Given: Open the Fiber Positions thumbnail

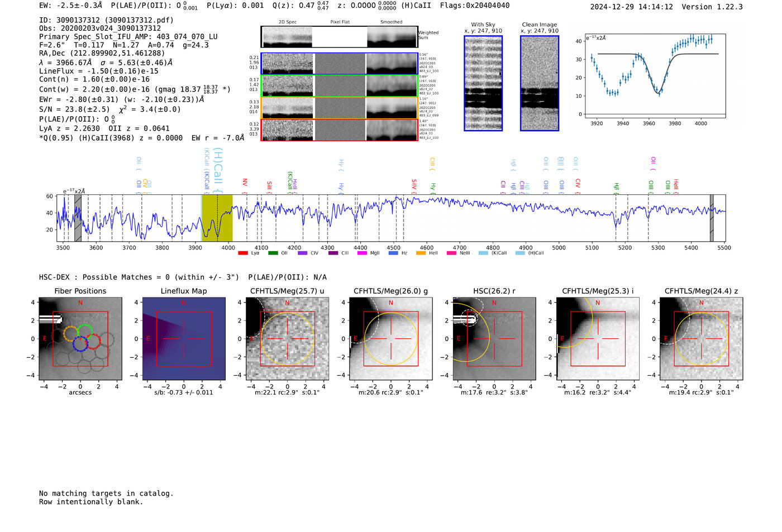Looking at the screenshot, I should coord(80,339).
